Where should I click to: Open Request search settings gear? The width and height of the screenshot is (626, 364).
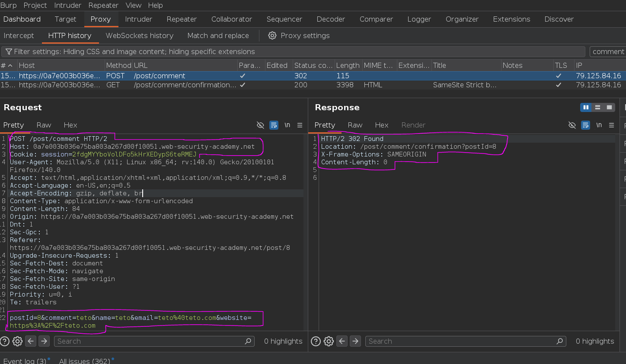pos(17,341)
